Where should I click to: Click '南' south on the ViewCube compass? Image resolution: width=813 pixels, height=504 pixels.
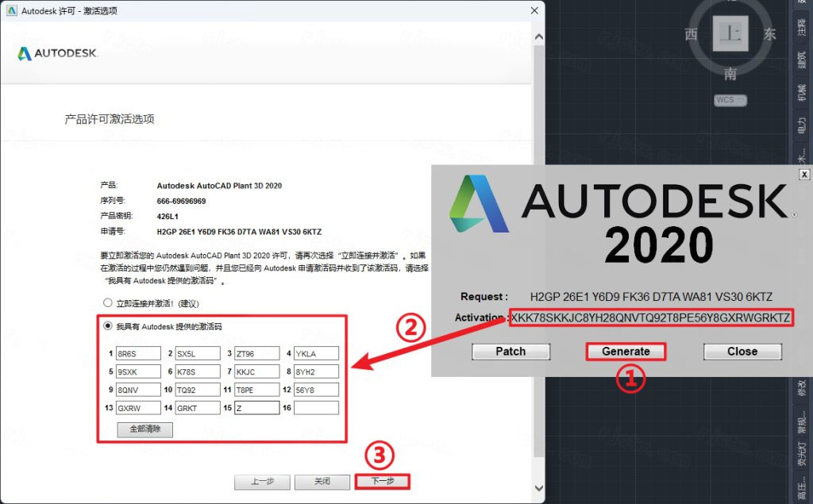click(730, 74)
